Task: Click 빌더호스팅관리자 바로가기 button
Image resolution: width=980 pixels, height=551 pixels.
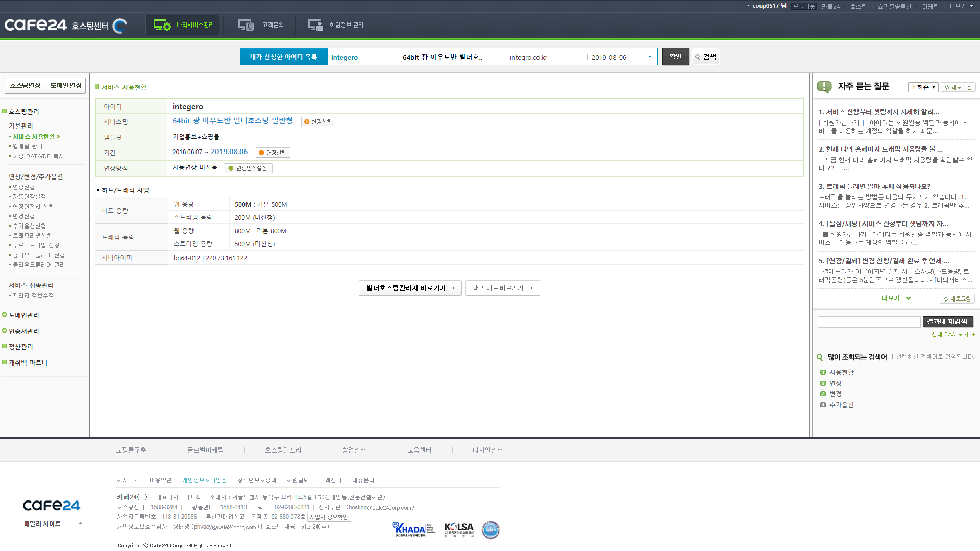Action: click(410, 288)
